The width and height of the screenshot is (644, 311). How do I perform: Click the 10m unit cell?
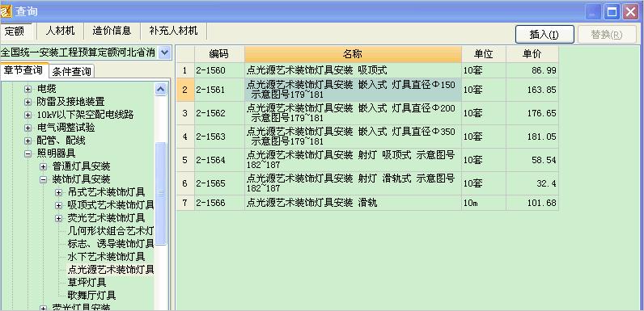coord(484,203)
